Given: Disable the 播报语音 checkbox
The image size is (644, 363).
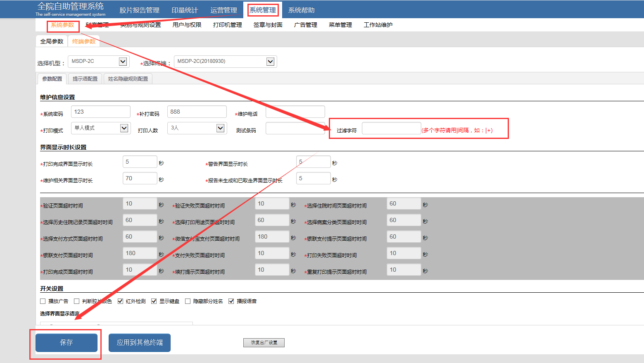Looking at the screenshot, I should 231,301.
